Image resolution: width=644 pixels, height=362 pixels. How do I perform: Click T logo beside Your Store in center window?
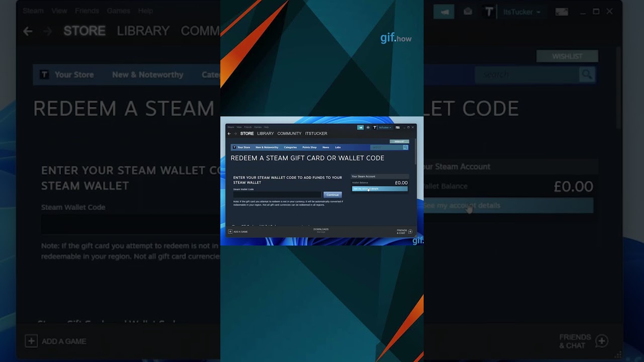234,147
